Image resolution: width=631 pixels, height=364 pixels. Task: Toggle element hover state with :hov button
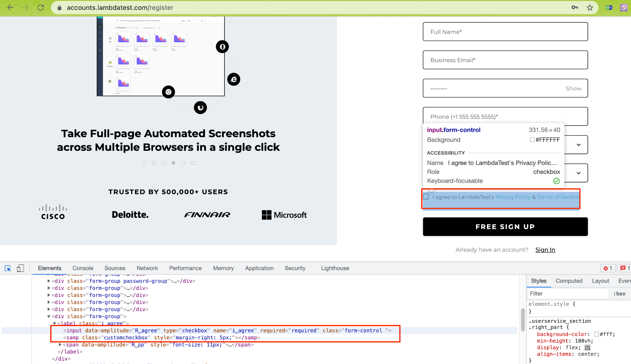tap(620, 294)
